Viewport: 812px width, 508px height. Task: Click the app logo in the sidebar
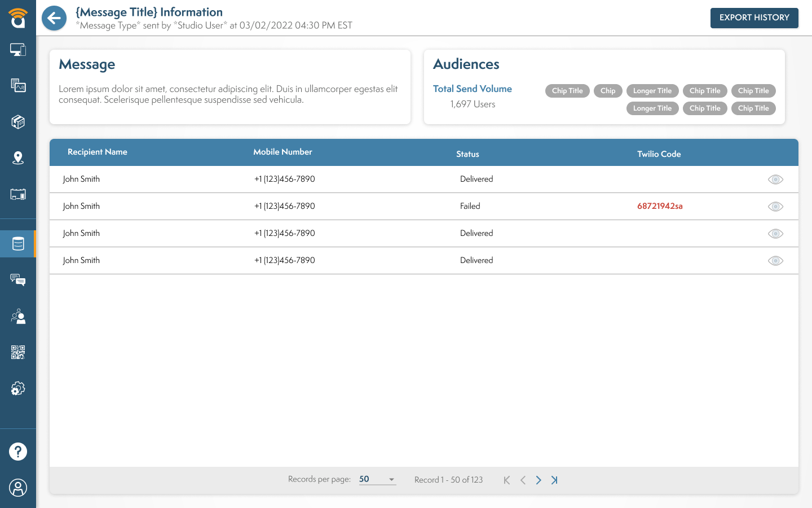18,17
